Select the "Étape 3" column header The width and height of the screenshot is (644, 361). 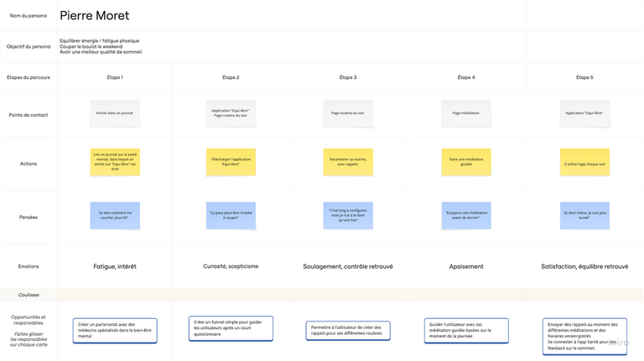click(x=348, y=77)
